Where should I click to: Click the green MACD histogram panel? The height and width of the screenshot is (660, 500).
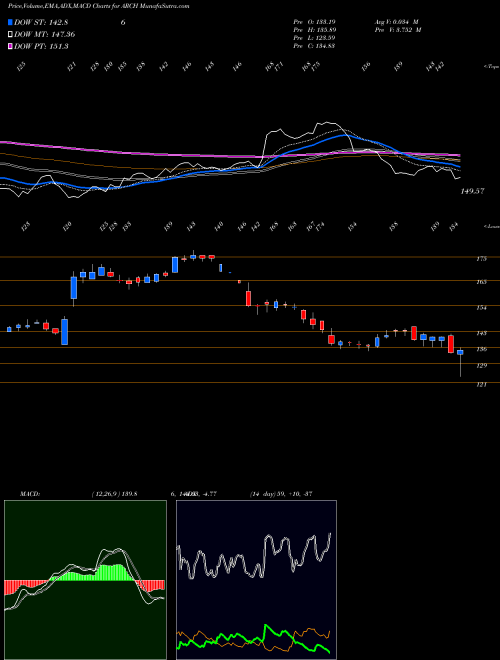click(x=85, y=580)
